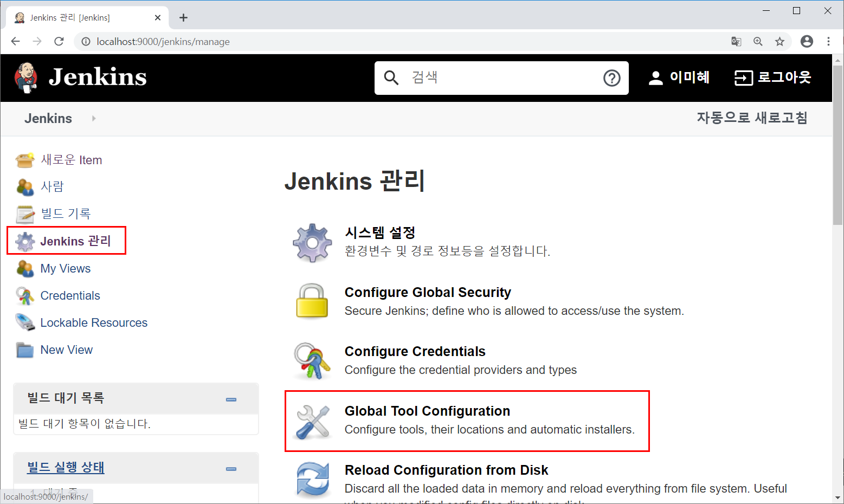The height and width of the screenshot is (504, 844).
Task: Click the browser zoom icon in address bar
Action: (x=758, y=42)
